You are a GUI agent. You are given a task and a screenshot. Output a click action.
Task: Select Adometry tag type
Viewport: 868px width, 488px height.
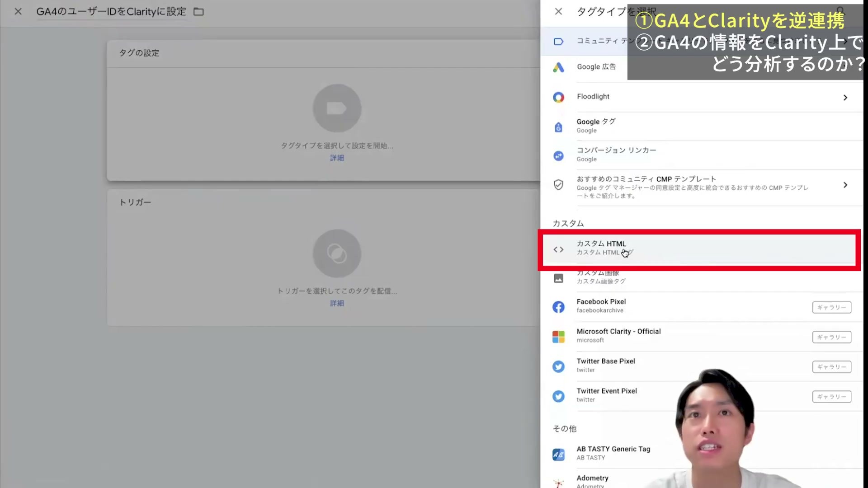(x=593, y=481)
